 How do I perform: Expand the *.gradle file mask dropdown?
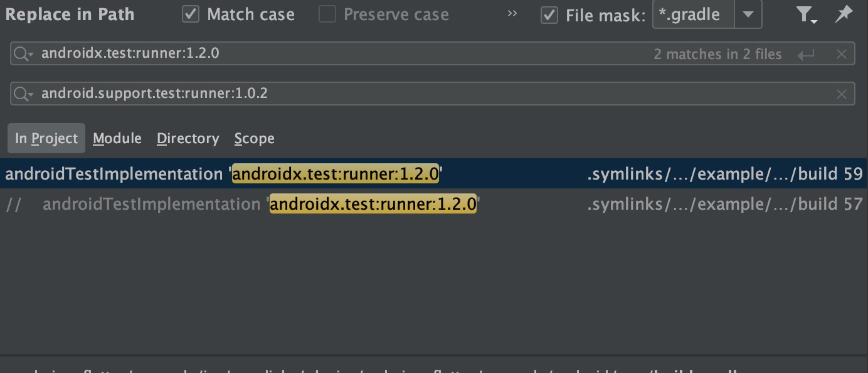point(748,14)
